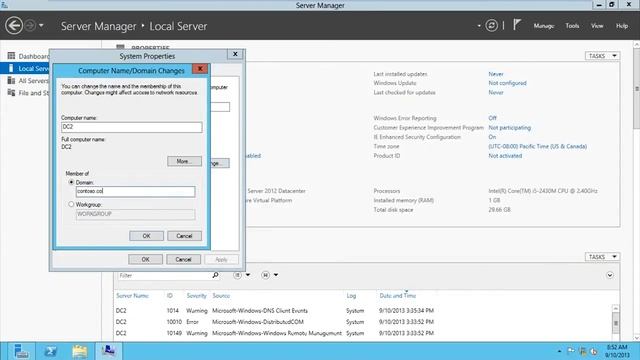This screenshot has height=360, width=640.
Task: Open the View menu
Action: [597, 26]
